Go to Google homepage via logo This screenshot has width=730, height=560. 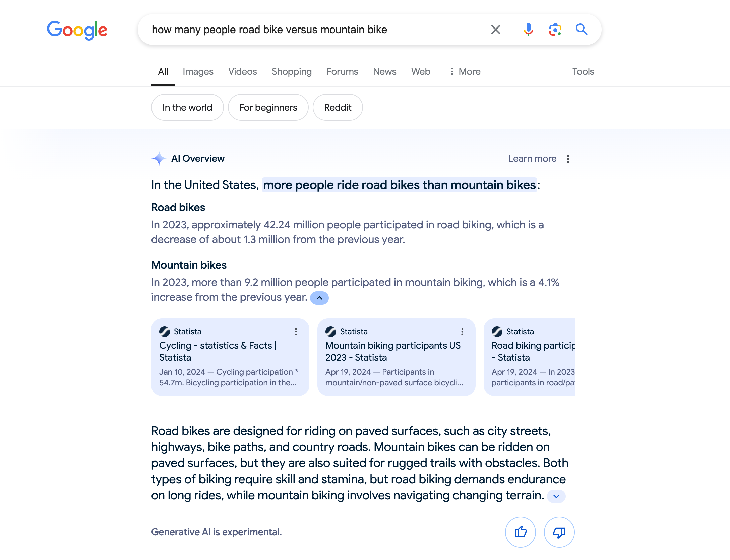(77, 30)
